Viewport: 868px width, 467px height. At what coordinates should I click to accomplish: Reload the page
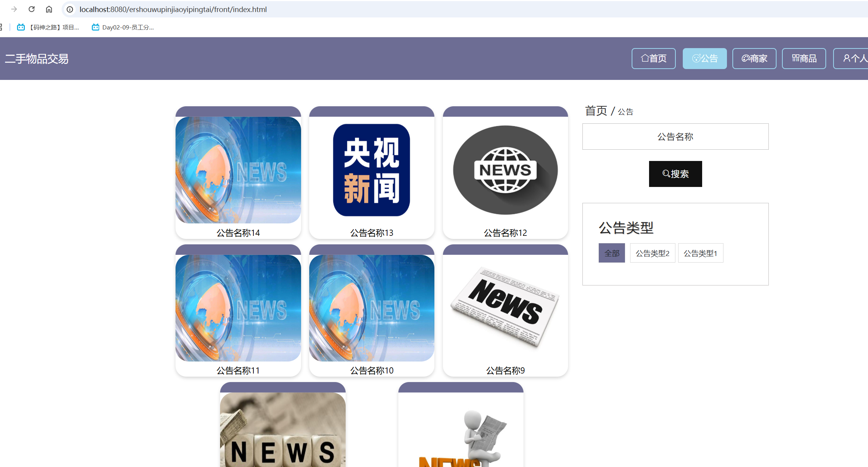pos(32,9)
